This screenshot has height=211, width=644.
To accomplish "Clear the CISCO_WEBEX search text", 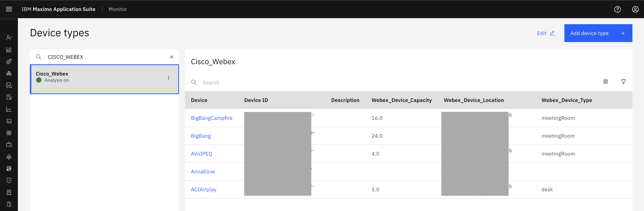I will [x=172, y=57].
